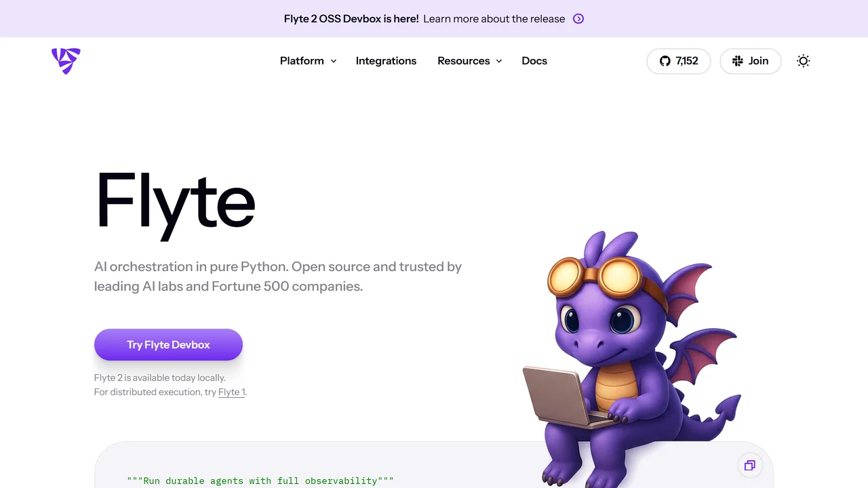Click the Try Flyte Devbox button

click(x=168, y=344)
